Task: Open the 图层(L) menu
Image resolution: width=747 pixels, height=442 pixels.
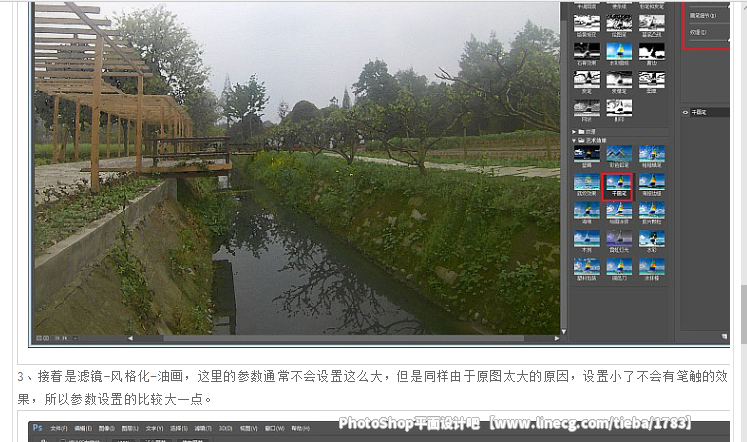Action: 130,428
